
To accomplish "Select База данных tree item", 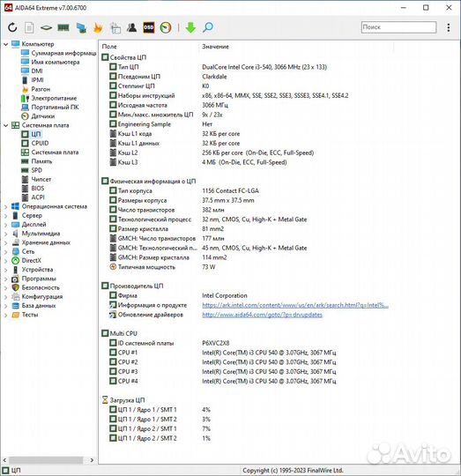I will [33, 306].
